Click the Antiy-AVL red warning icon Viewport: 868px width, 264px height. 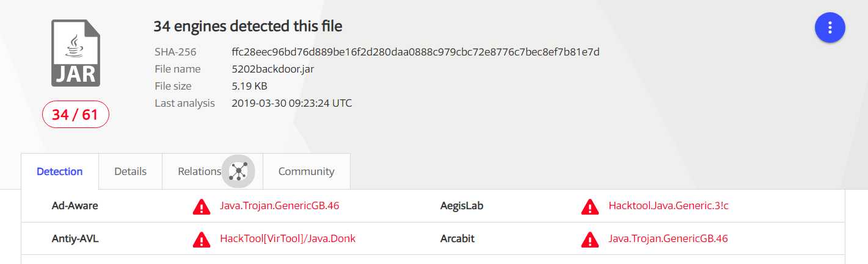point(202,240)
